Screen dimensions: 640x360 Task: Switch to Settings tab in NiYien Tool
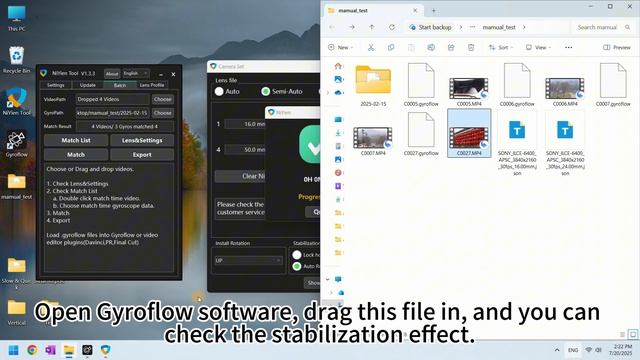coord(56,85)
